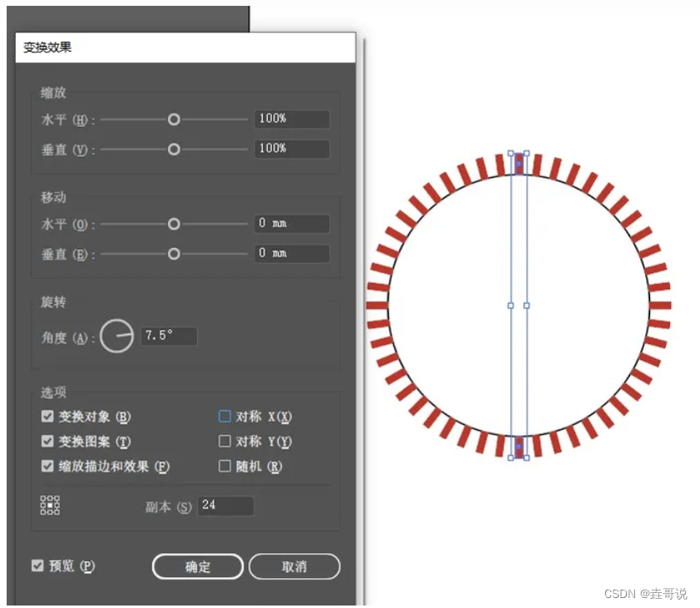Click the 变换效果 dialog title

click(47, 47)
